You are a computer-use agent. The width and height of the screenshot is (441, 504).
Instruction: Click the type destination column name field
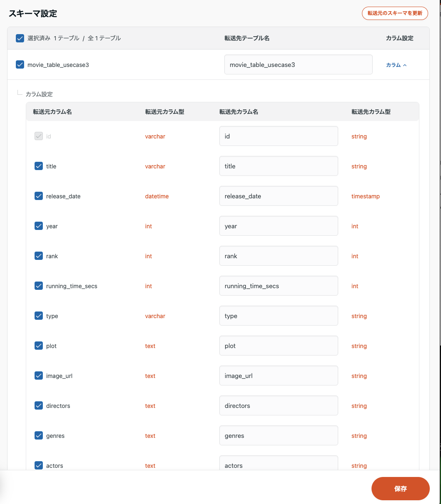click(279, 316)
